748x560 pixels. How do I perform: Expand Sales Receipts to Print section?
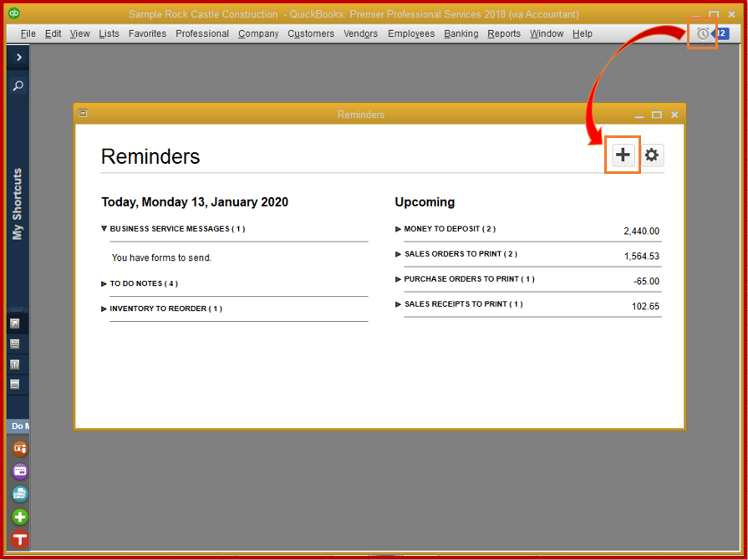398,304
